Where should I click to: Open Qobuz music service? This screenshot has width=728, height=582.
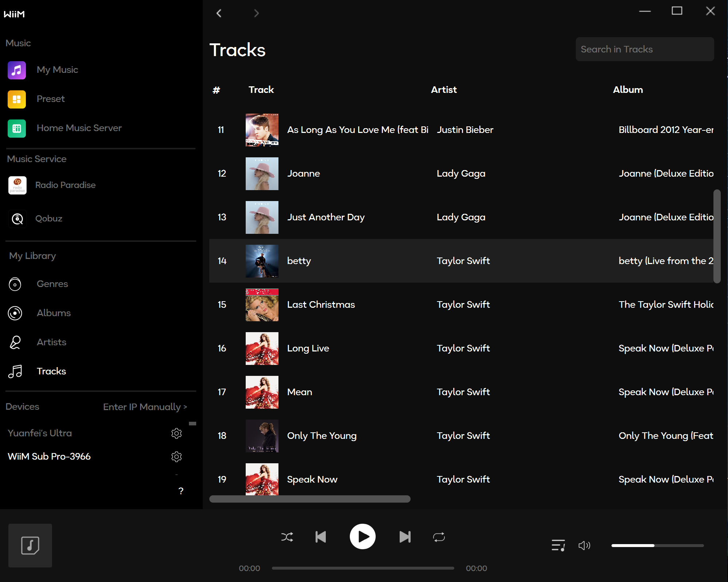tap(49, 219)
